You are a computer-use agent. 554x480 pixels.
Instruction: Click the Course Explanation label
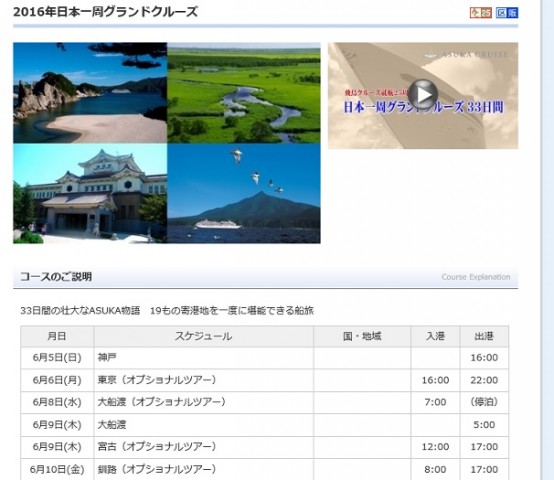click(x=476, y=277)
